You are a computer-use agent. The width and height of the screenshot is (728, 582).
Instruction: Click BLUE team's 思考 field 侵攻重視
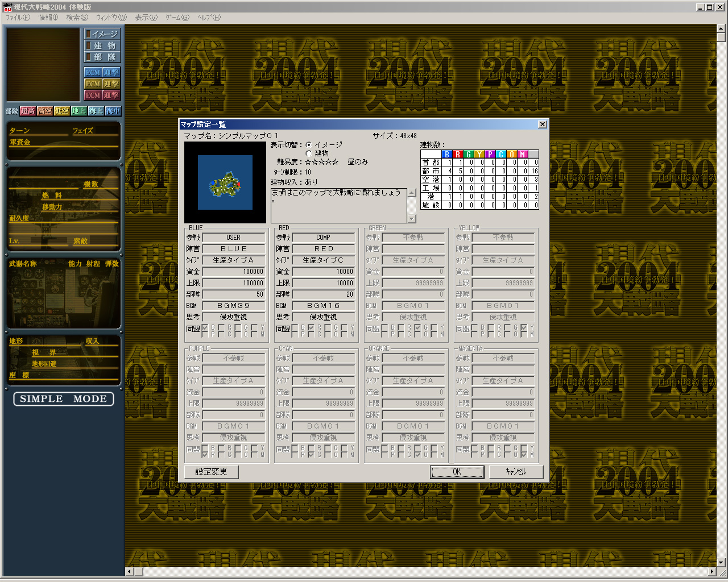click(233, 317)
